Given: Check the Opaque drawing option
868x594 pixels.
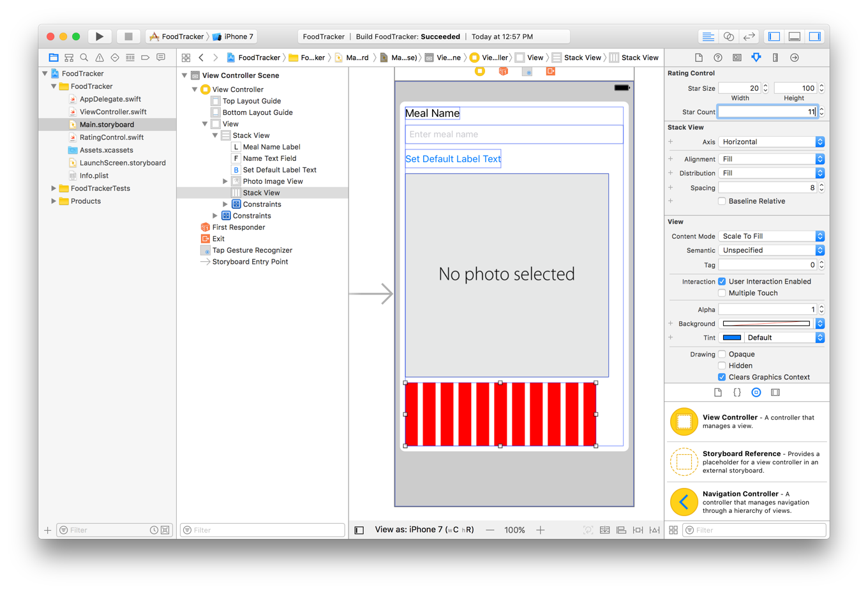Looking at the screenshot, I should pos(722,354).
